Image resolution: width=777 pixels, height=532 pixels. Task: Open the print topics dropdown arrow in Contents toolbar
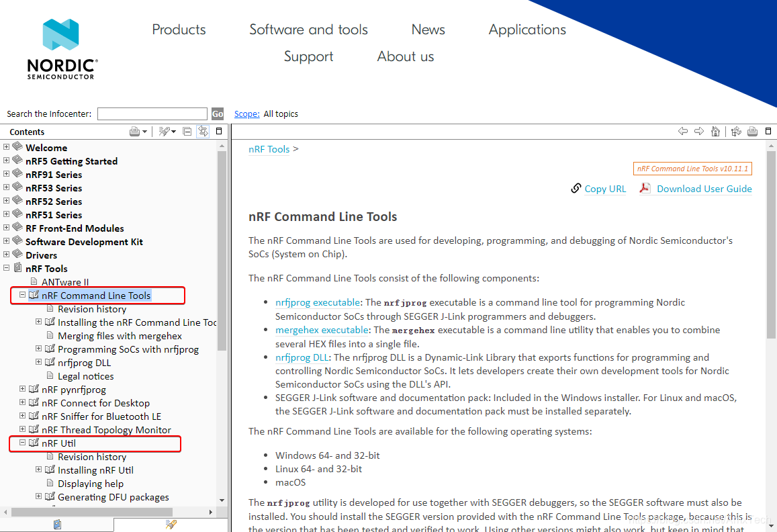144,132
